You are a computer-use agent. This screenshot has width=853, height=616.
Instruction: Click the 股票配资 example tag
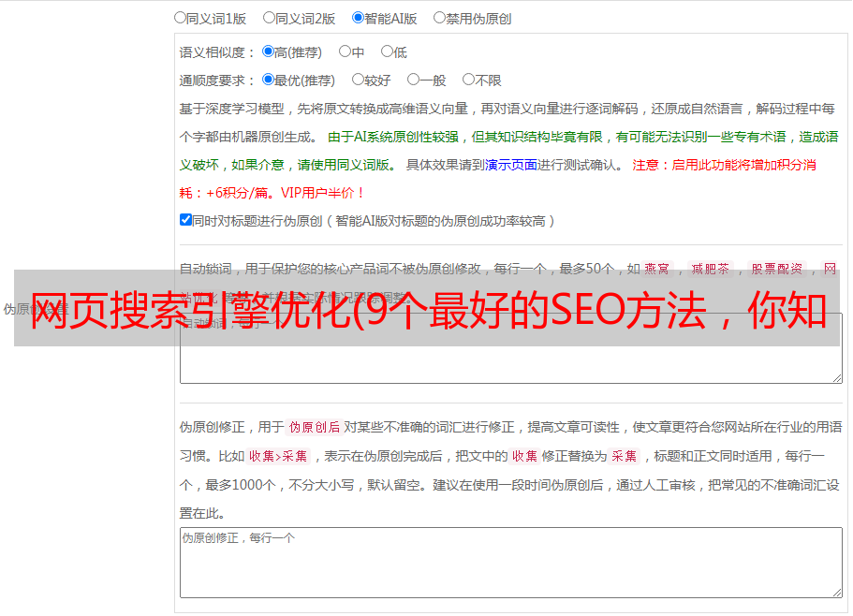click(777, 269)
